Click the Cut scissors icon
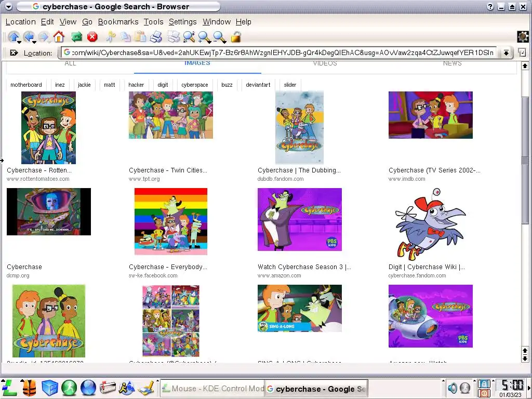 point(111,36)
